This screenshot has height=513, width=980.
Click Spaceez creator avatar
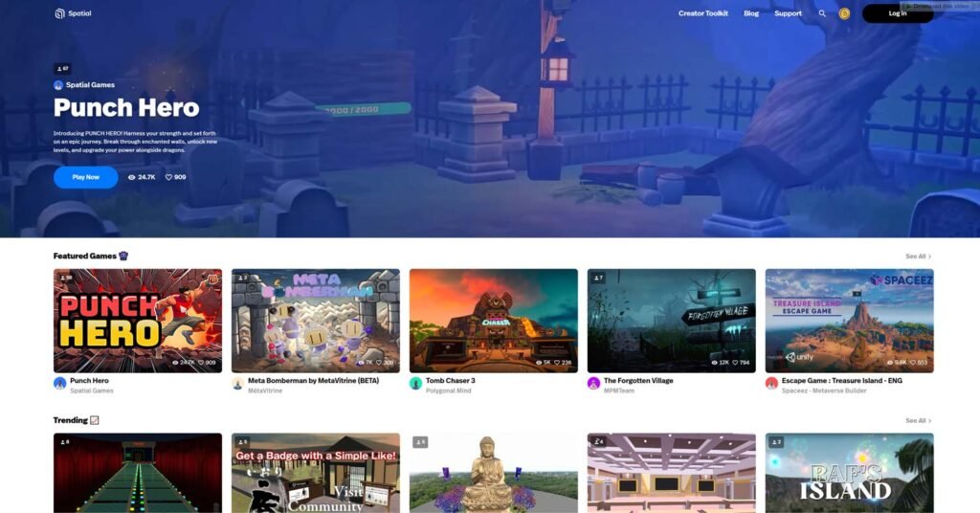click(x=772, y=384)
